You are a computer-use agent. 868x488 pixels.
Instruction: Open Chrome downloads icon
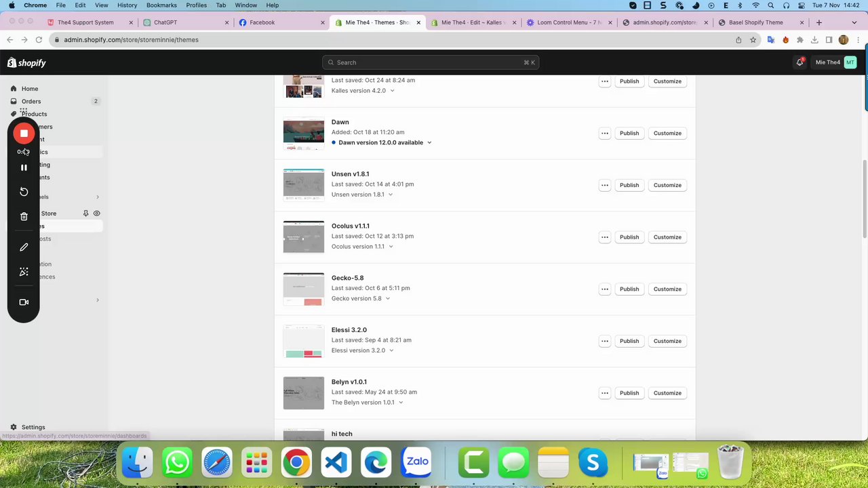[x=814, y=40]
